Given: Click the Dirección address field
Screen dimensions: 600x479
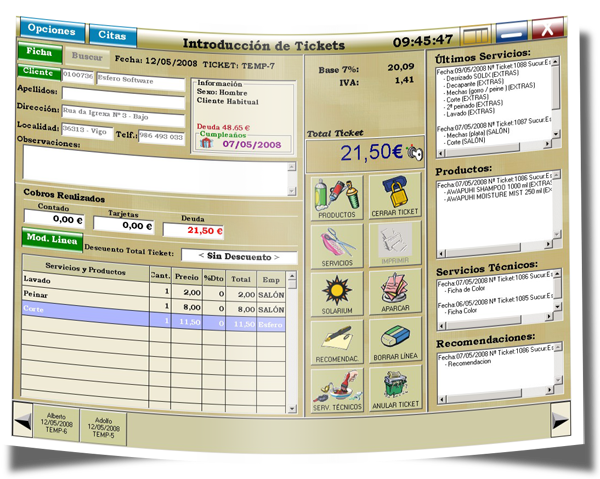Looking at the screenshot, I should tap(123, 115).
